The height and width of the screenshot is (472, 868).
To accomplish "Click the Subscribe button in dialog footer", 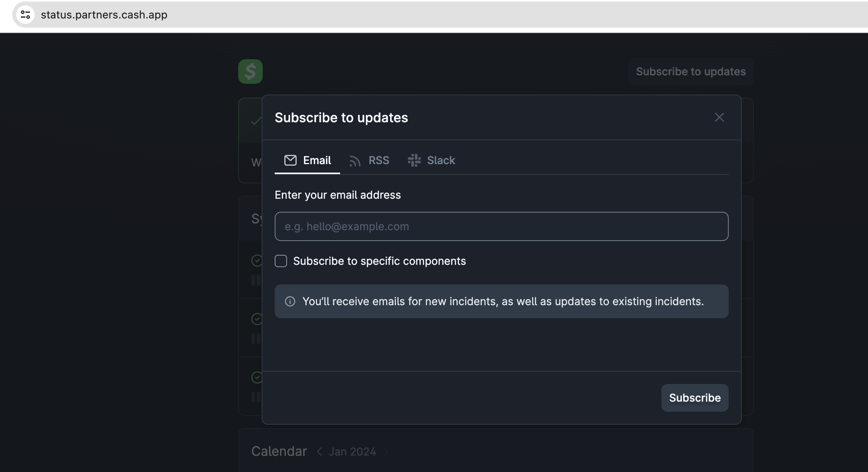I will pyautogui.click(x=694, y=398).
